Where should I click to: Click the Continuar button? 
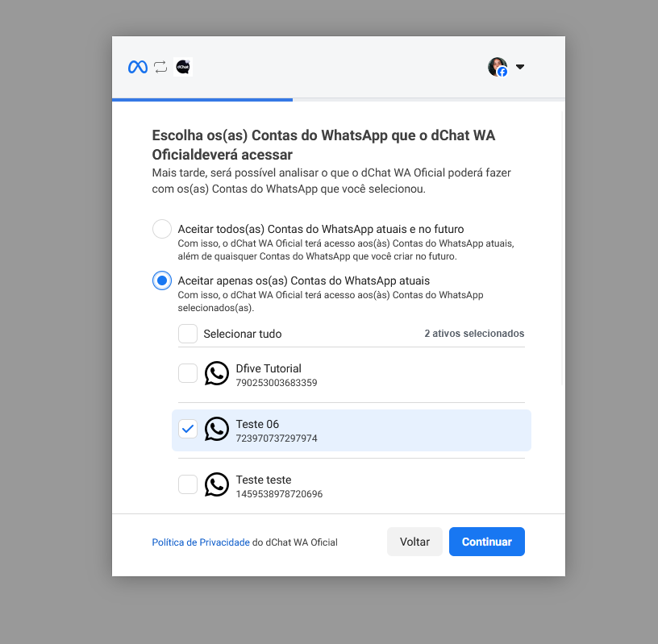486,542
